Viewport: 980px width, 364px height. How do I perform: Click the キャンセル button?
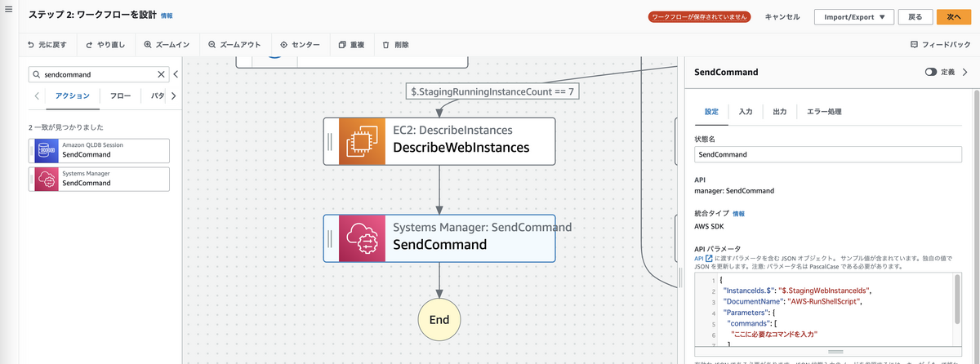782,16
